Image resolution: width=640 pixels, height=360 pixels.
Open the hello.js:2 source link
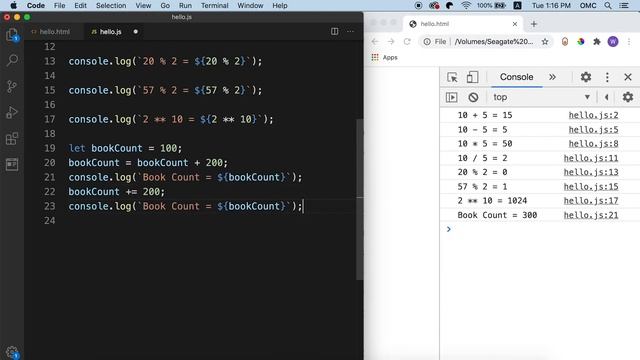pyautogui.click(x=593, y=115)
